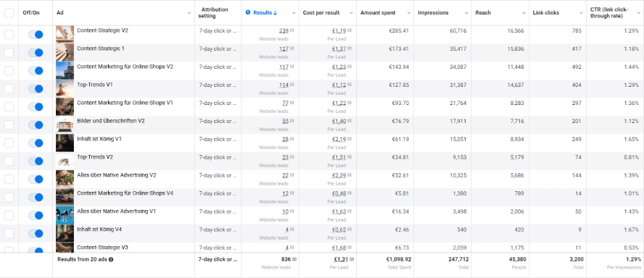The height and width of the screenshot is (278, 644).
Task: Click footnote icon next to €1.19 cost
Action: click(350, 30)
